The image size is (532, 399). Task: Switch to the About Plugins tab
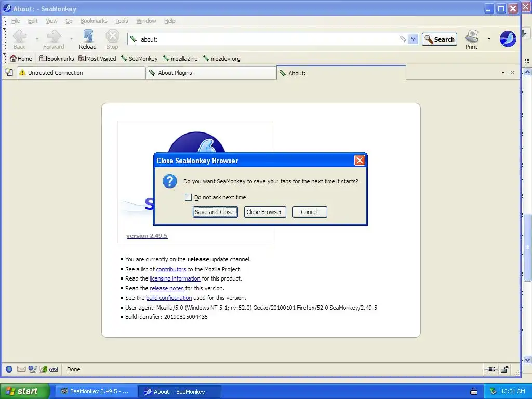pyautogui.click(x=211, y=73)
